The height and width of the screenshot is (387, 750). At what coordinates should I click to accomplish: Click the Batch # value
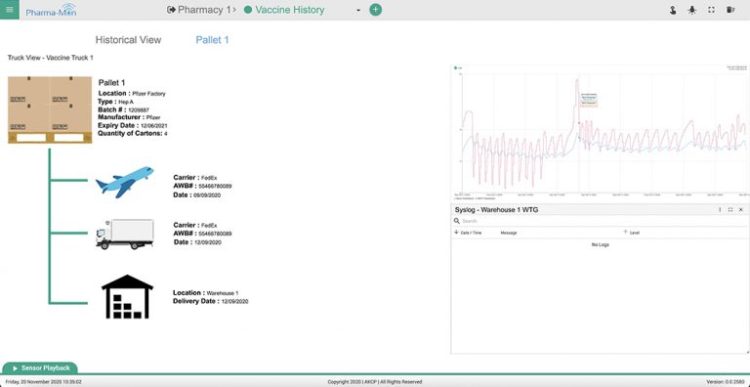(139, 110)
